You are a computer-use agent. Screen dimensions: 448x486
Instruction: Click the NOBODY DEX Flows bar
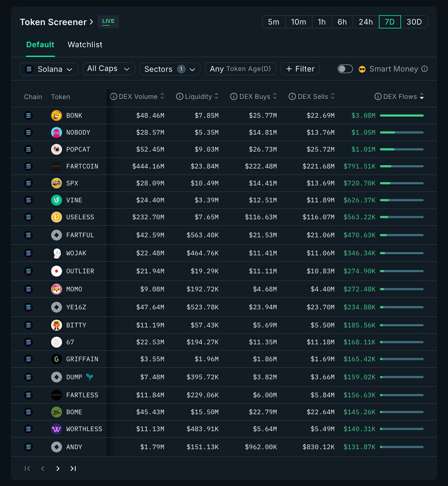click(402, 132)
